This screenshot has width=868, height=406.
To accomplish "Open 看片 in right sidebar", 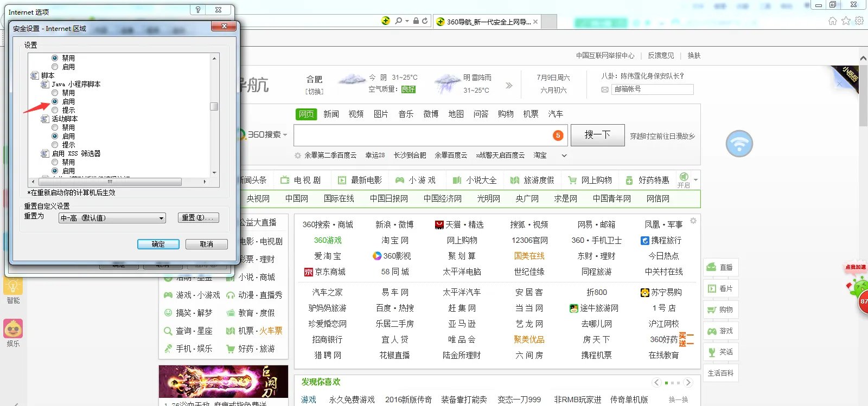I will click(x=720, y=288).
